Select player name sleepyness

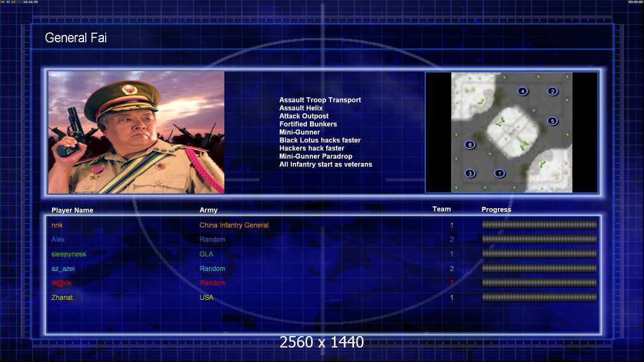pos(69,254)
